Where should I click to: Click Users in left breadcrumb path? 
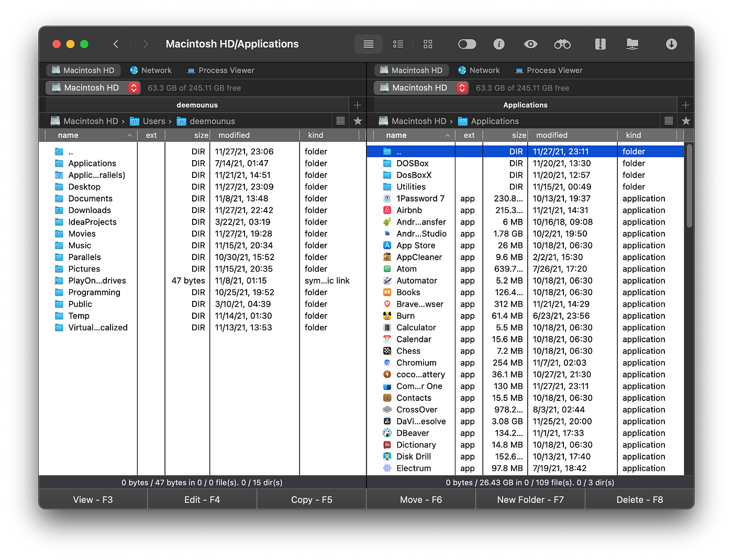coord(154,121)
